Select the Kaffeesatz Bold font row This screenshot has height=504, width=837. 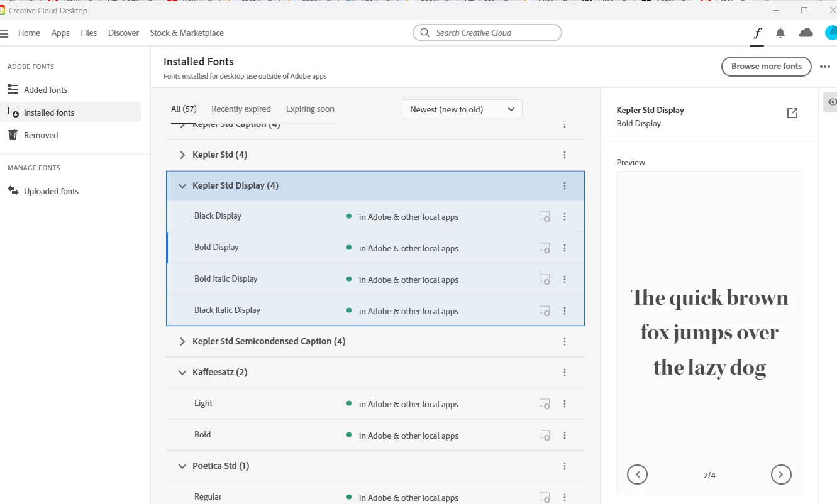point(375,435)
